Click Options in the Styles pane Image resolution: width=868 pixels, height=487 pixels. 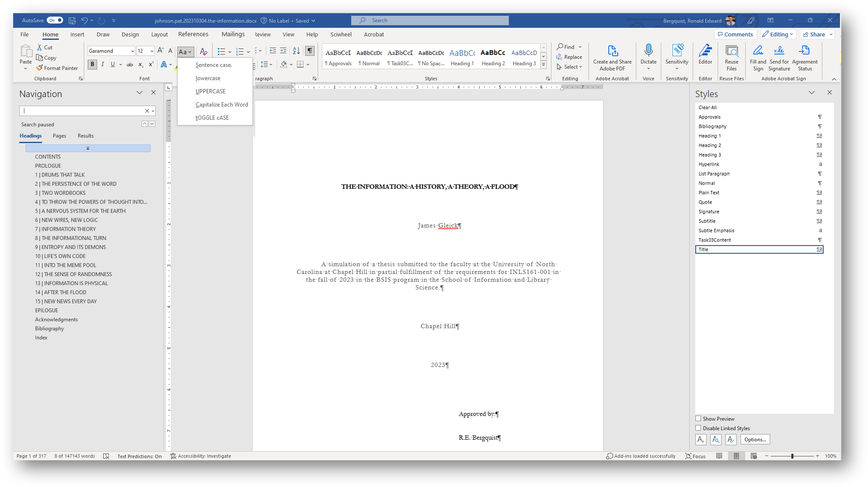pos(755,440)
